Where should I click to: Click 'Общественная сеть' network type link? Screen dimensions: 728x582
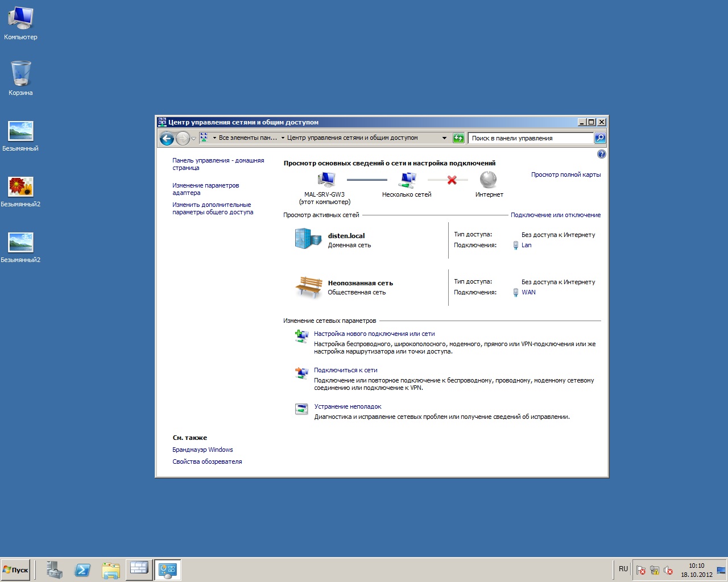pyautogui.click(x=357, y=293)
